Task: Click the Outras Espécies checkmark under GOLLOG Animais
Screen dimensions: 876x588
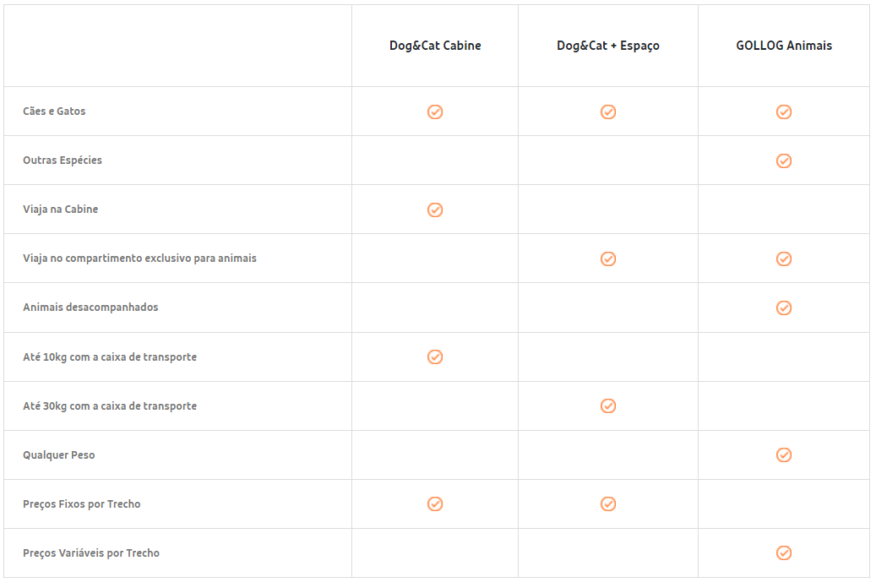Action: [784, 161]
